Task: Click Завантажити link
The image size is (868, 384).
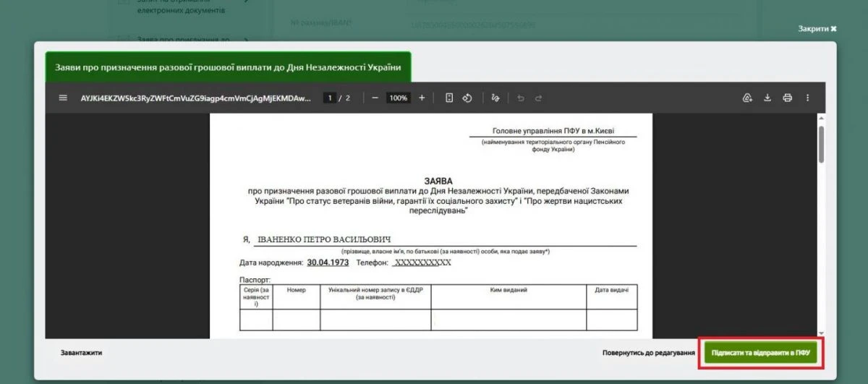Action: click(81, 353)
